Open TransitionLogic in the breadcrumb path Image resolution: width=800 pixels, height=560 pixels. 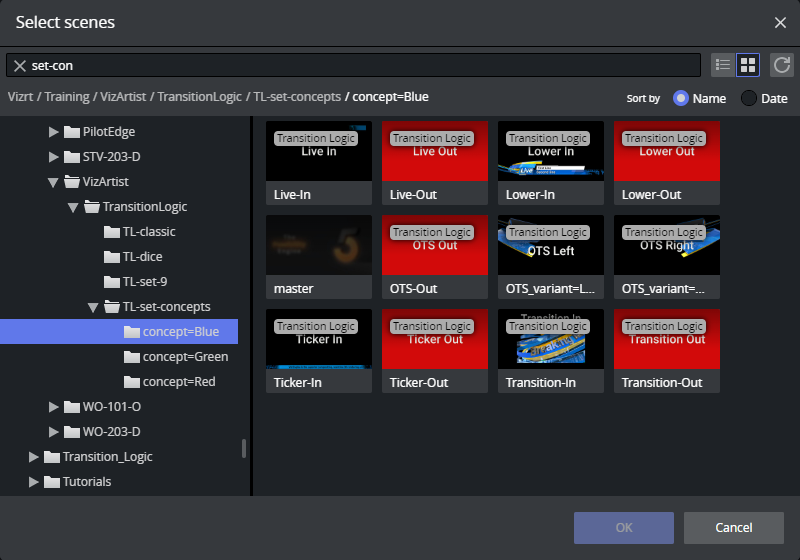(198, 97)
